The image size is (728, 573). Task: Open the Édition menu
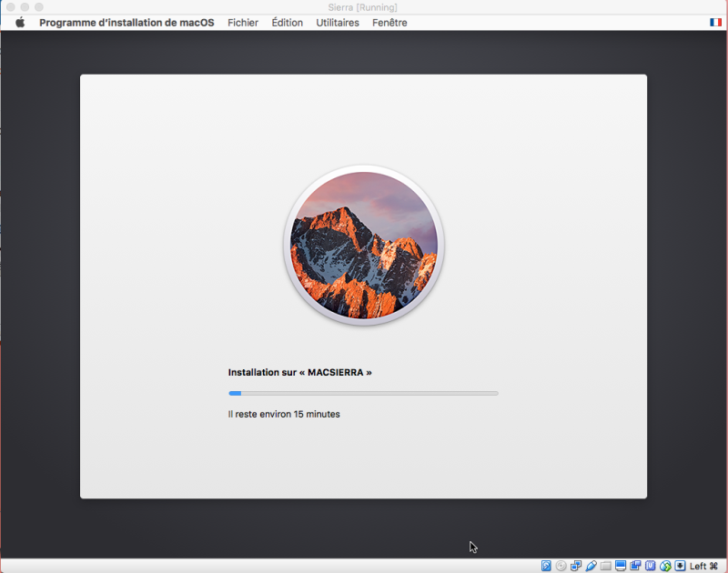[x=288, y=22]
